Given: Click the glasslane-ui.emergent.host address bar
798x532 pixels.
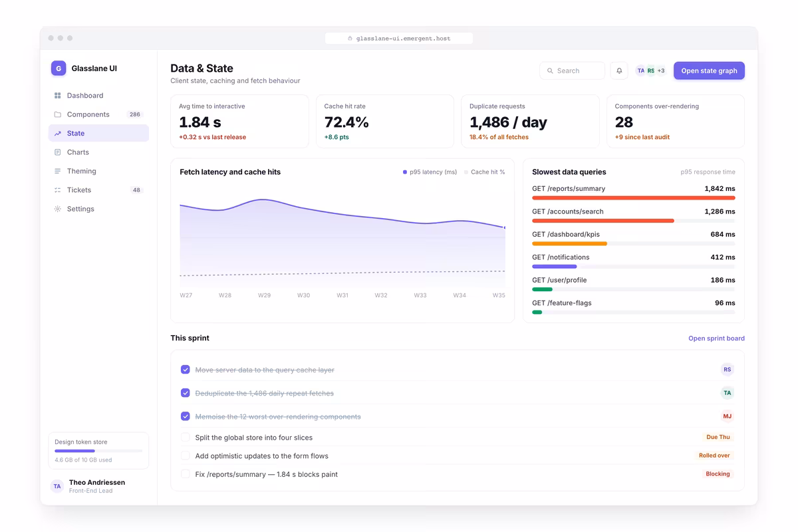Looking at the screenshot, I should [399, 39].
